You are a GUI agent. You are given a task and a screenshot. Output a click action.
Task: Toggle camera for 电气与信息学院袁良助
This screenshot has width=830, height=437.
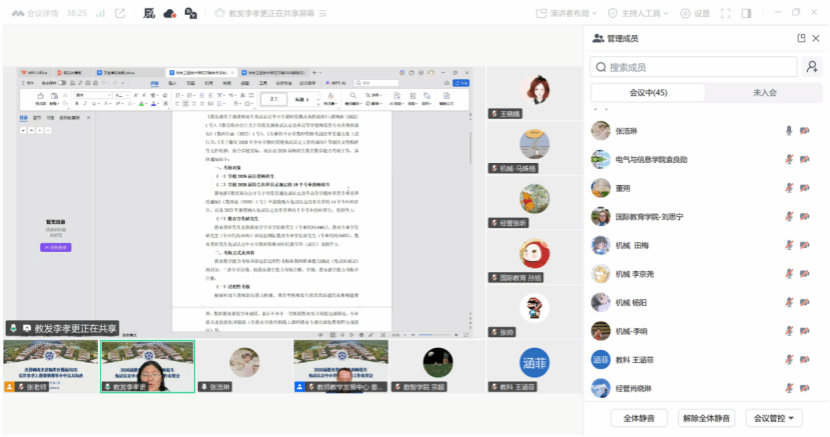[805, 159]
